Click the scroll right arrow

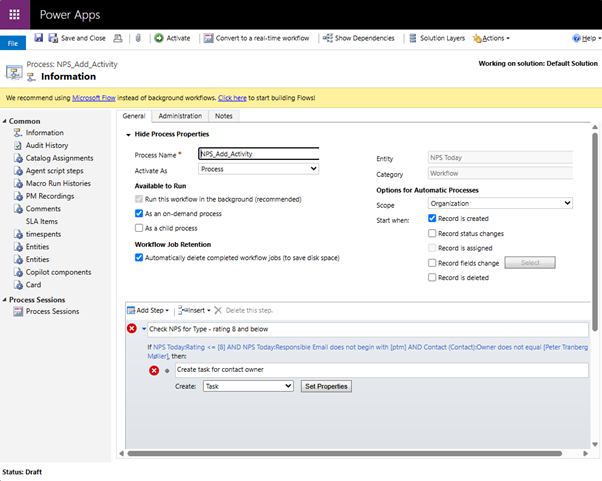[x=585, y=453]
